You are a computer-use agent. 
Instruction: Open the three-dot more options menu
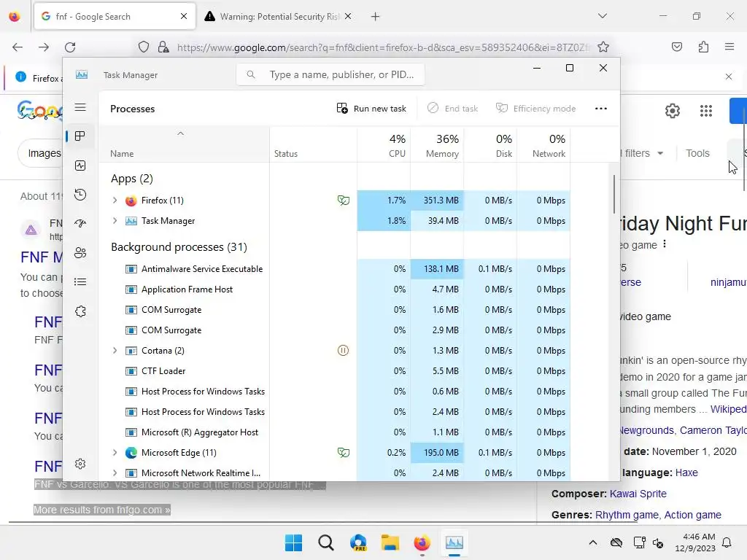pos(601,109)
